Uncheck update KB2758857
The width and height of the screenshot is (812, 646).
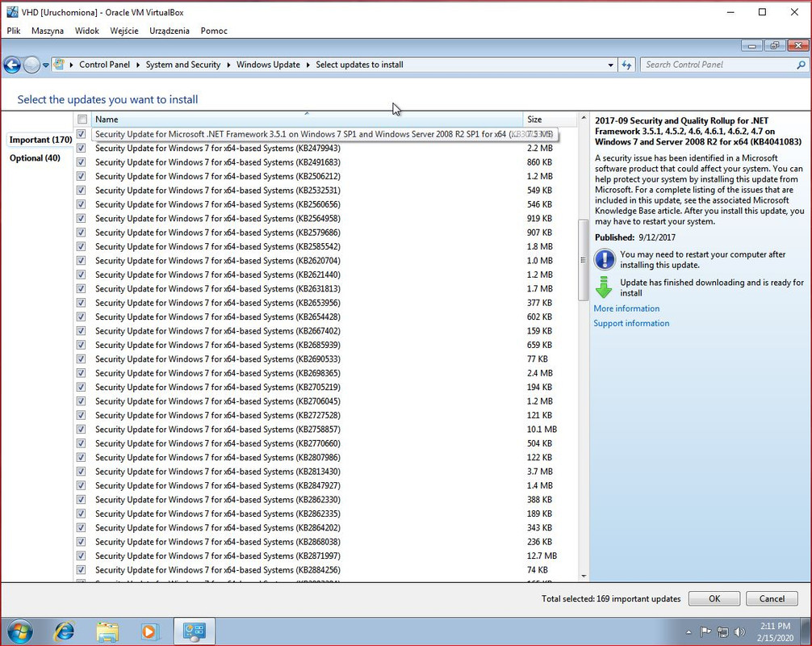coord(82,429)
